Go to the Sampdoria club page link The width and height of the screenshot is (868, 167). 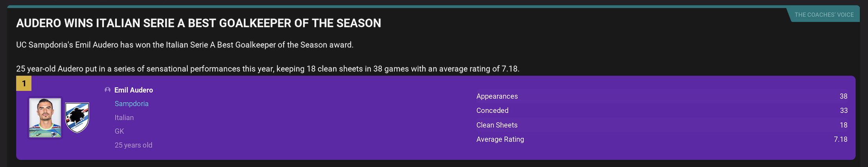[x=131, y=104]
